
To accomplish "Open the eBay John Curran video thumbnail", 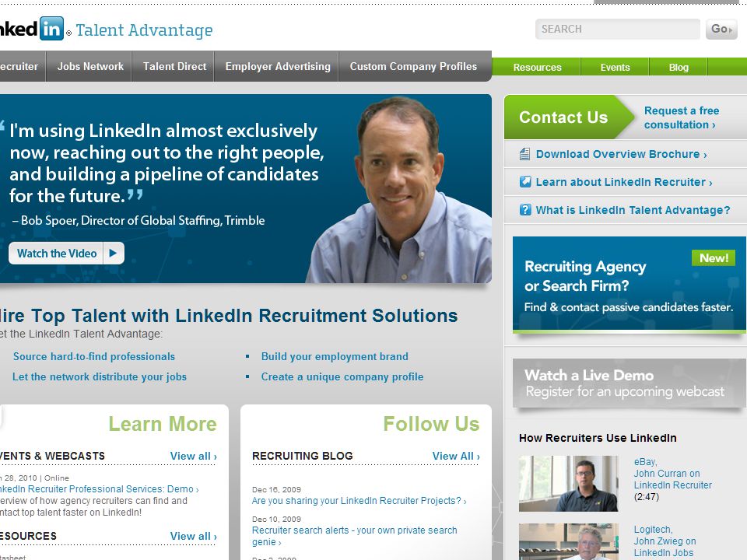I will (568, 483).
